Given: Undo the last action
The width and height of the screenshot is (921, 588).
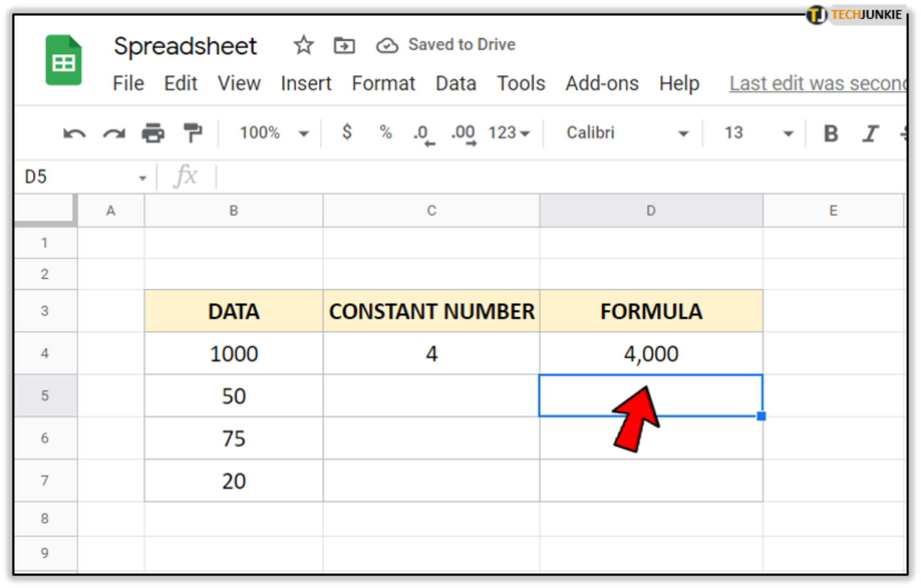Looking at the screenshot, I should tap(73, 133).
